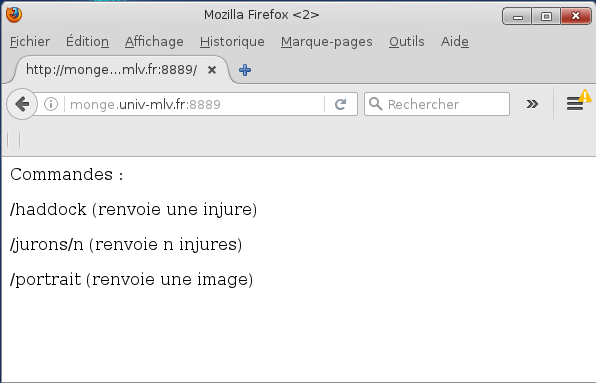Reload the page with the refresh icon
Viewport: 596px width, 383px height.
pyautogui.click(x=341, y=104)
